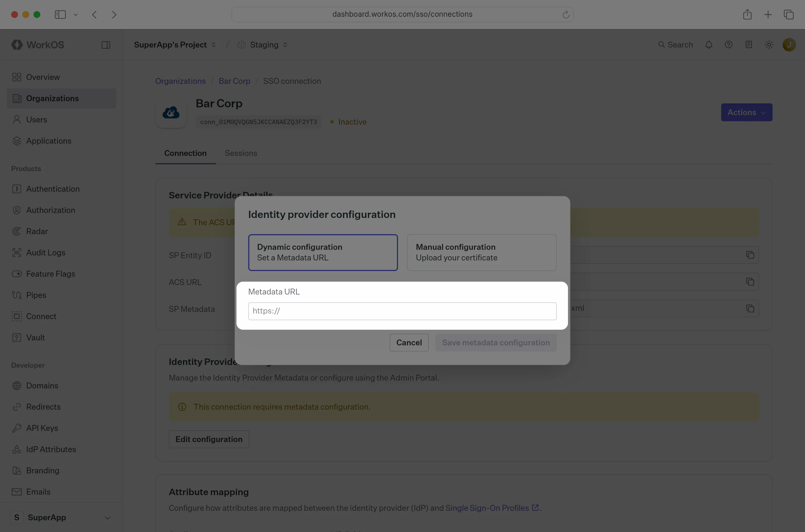Open Emails in the sidebar
Screen dimensions: 805x532
coord(61,492)
